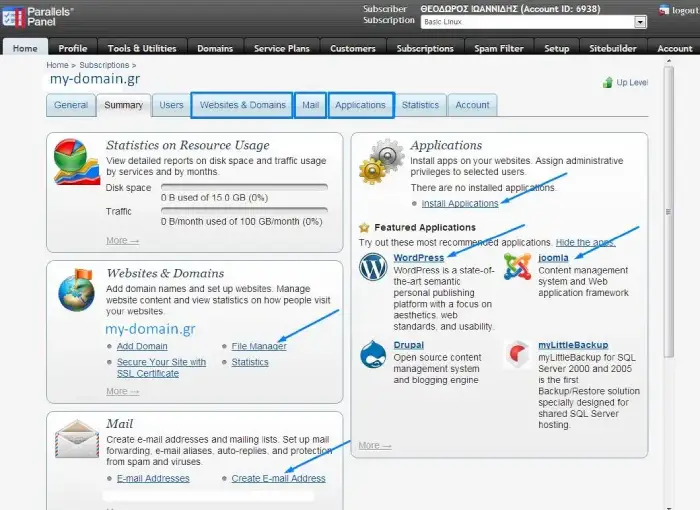The image size is (700, 510).
Task: Open the E-mail Addresses link
Action: coord(153,478)
